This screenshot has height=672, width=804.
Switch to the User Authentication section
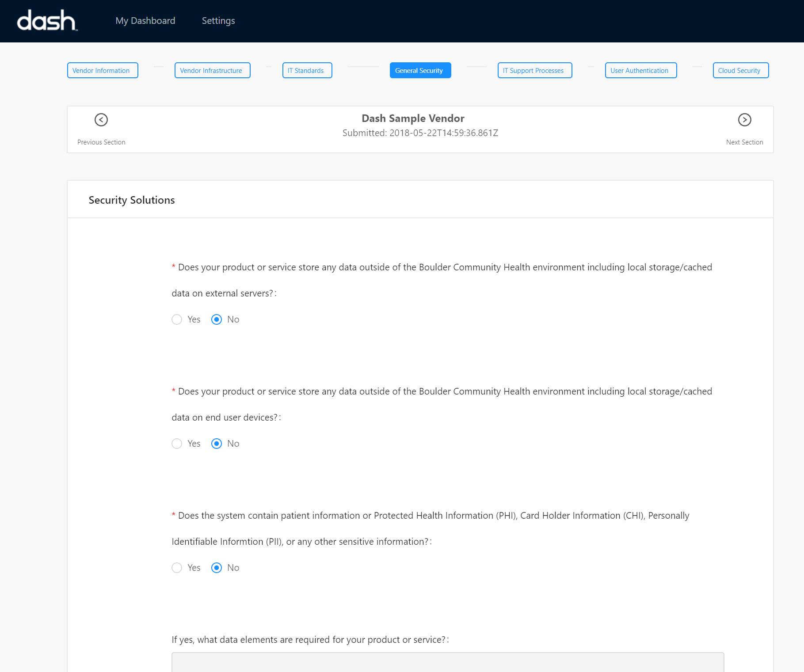point(640,70)
